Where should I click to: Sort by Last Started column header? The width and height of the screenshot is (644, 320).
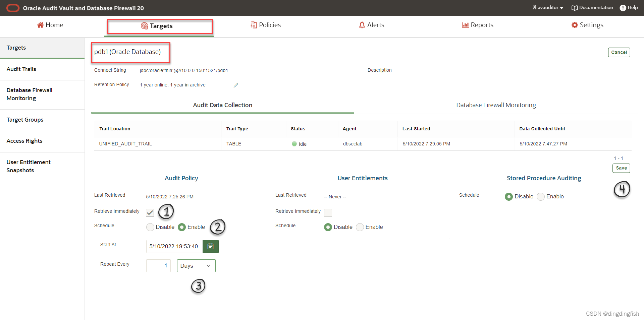tap(416, 129)
